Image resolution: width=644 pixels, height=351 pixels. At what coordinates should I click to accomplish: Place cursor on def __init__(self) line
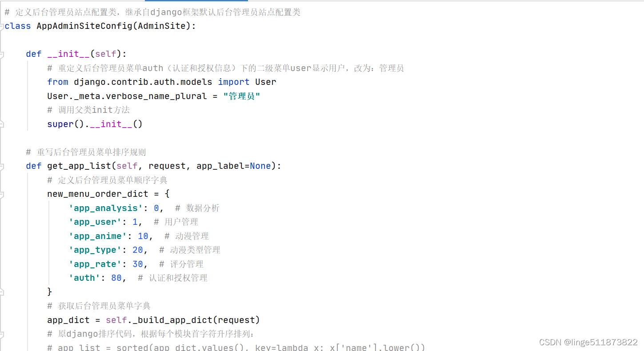(x=76, y=54)
